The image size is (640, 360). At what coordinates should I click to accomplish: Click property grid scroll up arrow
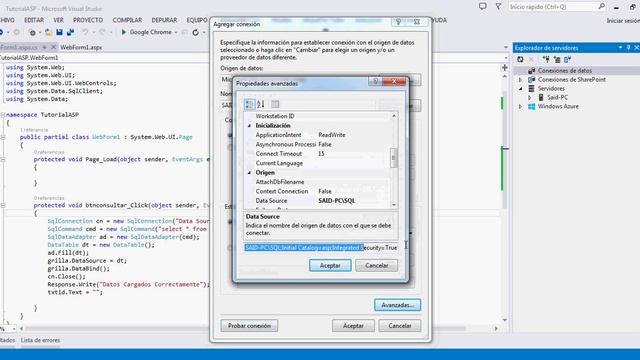pyautogui.click(x=394, y=116)
